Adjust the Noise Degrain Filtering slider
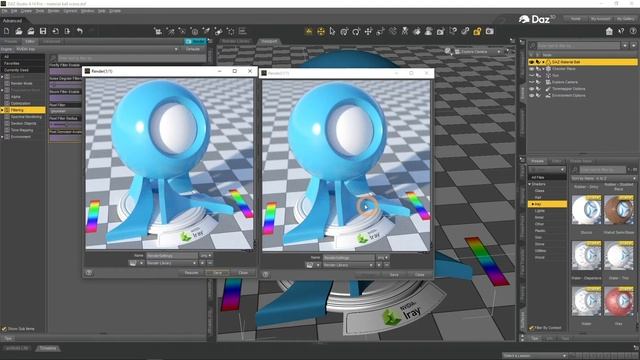This screenshot has width=640, height=360. (65, 85)
